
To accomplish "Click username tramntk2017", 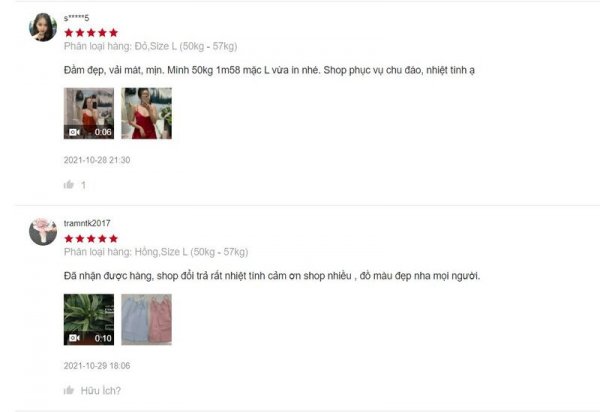I will click(x=87, y=223).
